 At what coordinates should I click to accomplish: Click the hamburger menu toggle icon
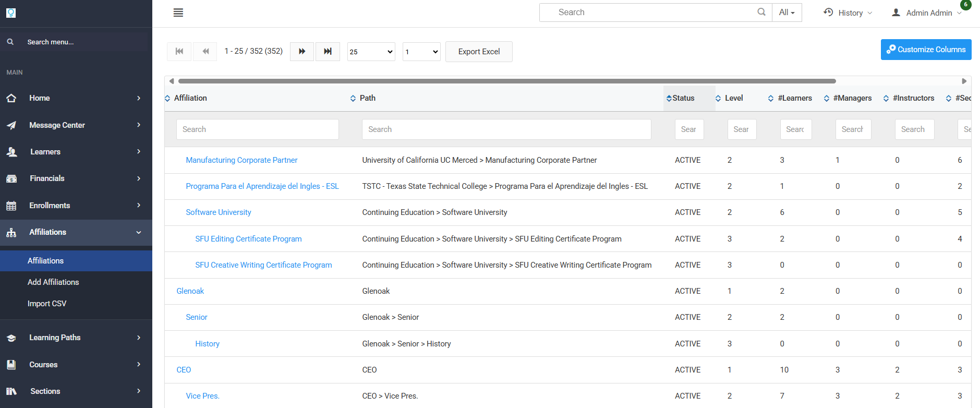coord(178,13)
